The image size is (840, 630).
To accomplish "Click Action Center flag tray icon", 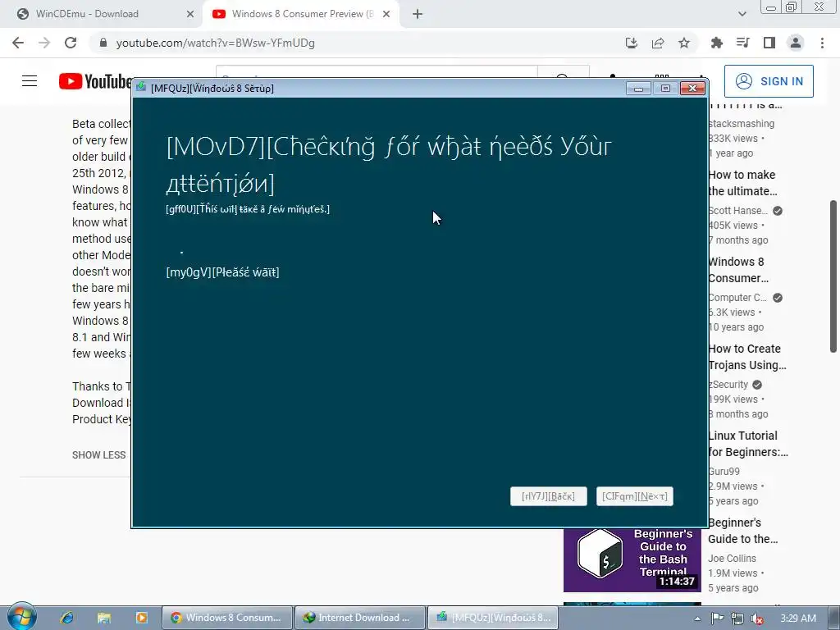I will pos(717,619).
